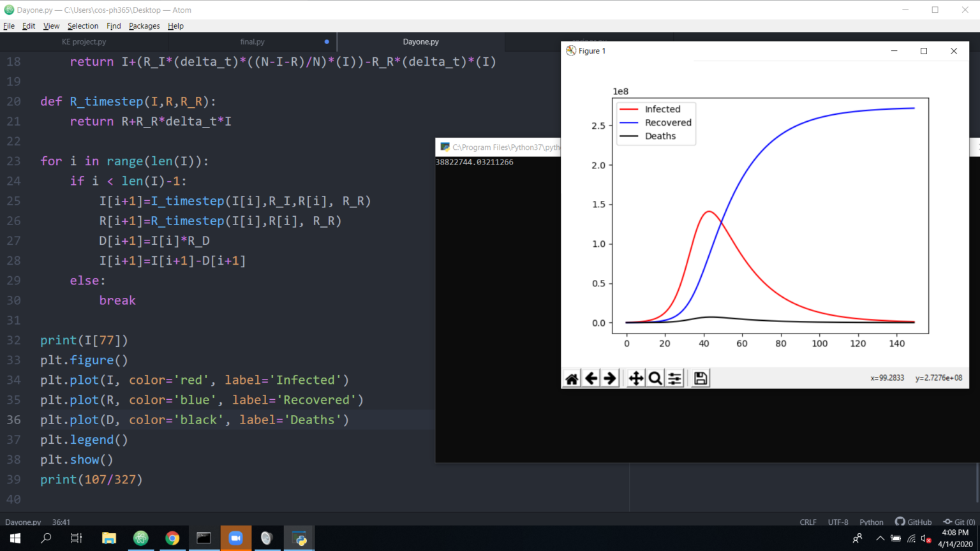Viewport: 980px width, 551px height.
Task: Toggle the Zoom-to-rectangle magnifier tool
Action: (x=655, y=379)
